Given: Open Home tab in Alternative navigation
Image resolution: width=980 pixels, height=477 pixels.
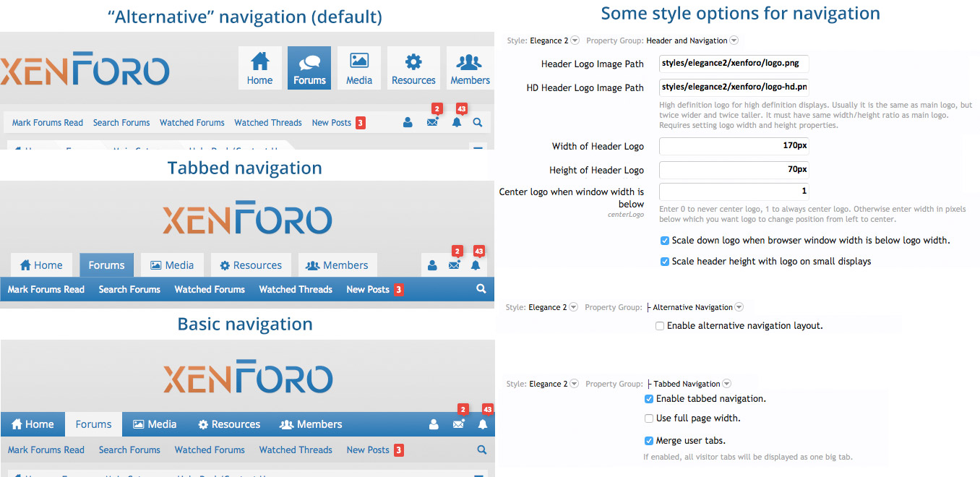Looking at the screenshot, I should click(x=259, y=68).
